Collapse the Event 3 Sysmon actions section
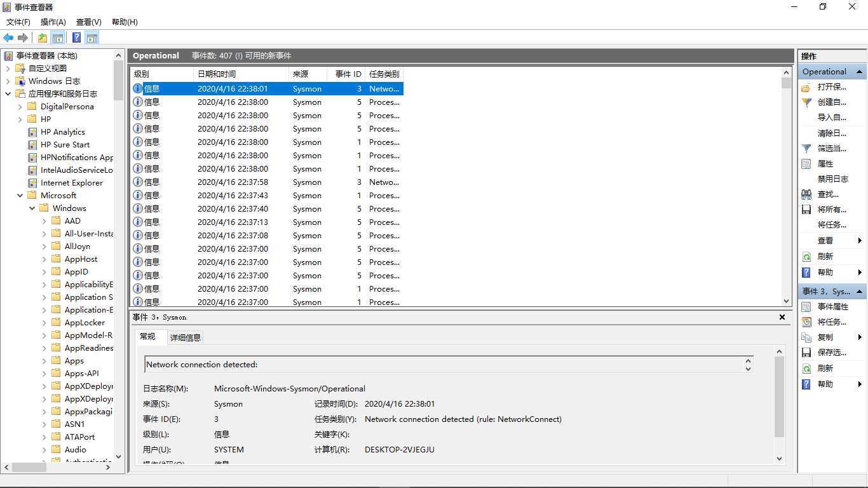This screenshot has height=488, width=868. pyautogui.click(x=860, y=292)
